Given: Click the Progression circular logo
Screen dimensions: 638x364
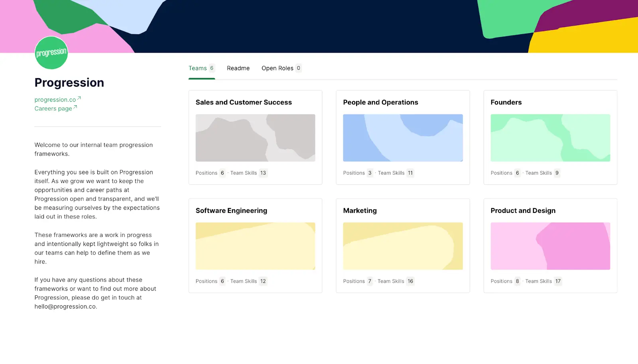Looking at the screenshot, I should 51,52.
